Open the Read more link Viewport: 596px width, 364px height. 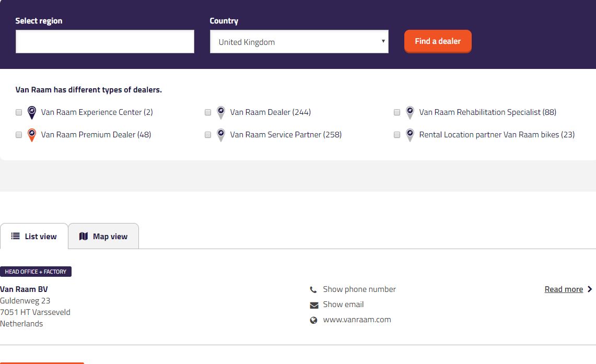pyautogui.click(x=564, y=289)
